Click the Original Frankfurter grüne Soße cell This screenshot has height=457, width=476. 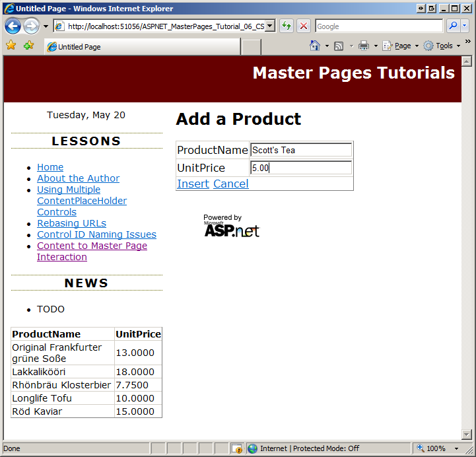(x=63, y=353)
